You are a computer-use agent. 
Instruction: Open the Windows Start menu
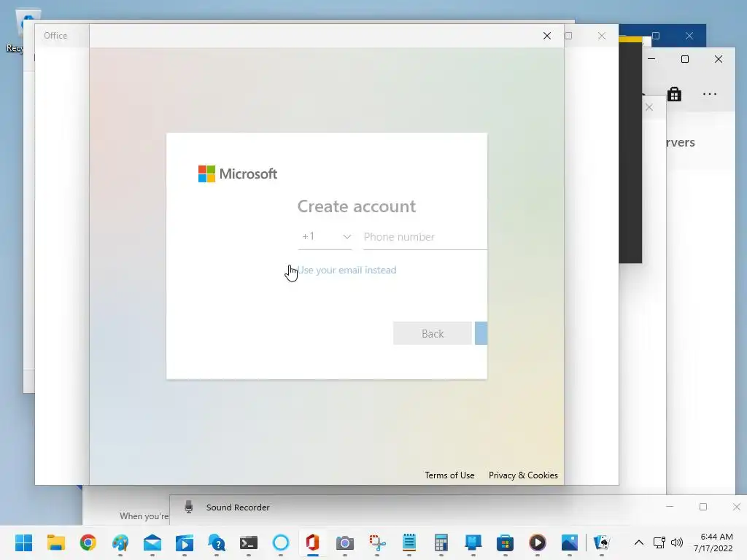click(x=23, y=542)
